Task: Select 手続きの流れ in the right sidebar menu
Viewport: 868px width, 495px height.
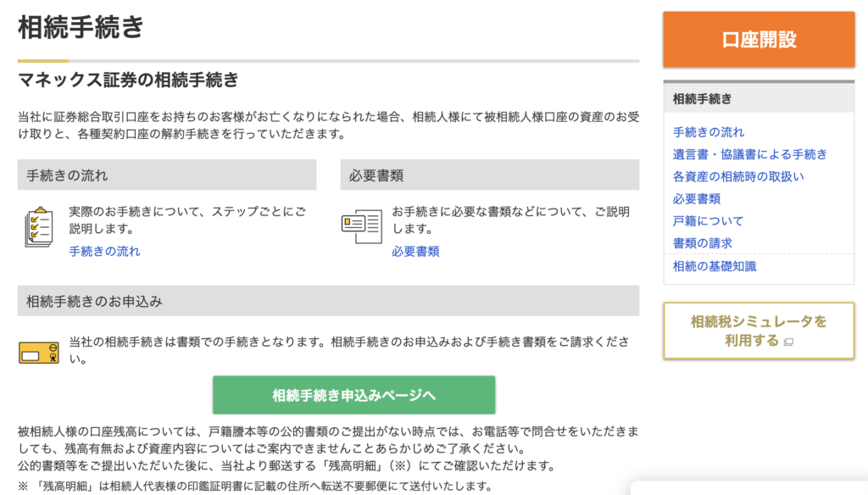Action: click(708, 132)
